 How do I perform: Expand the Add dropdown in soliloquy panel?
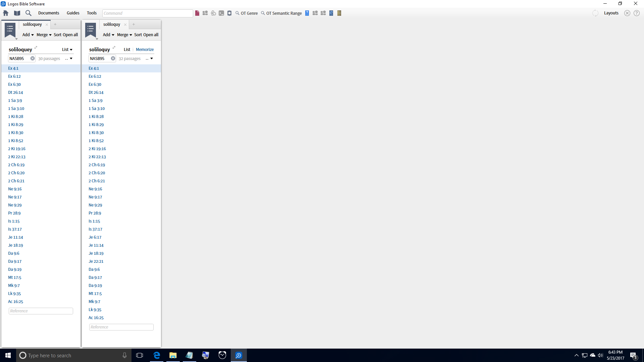click(x=109, y=35)
